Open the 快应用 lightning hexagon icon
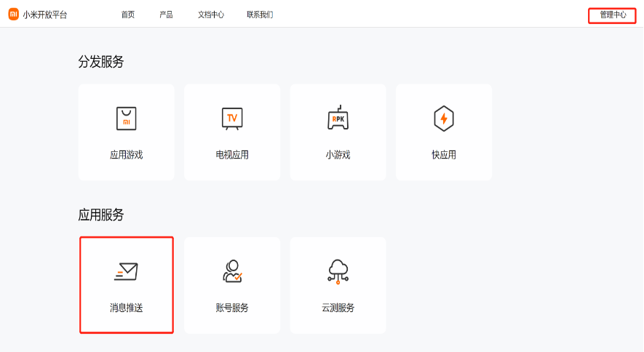This screenshot has height=352, width=644. pyautogui.click(x=444, y=119)
